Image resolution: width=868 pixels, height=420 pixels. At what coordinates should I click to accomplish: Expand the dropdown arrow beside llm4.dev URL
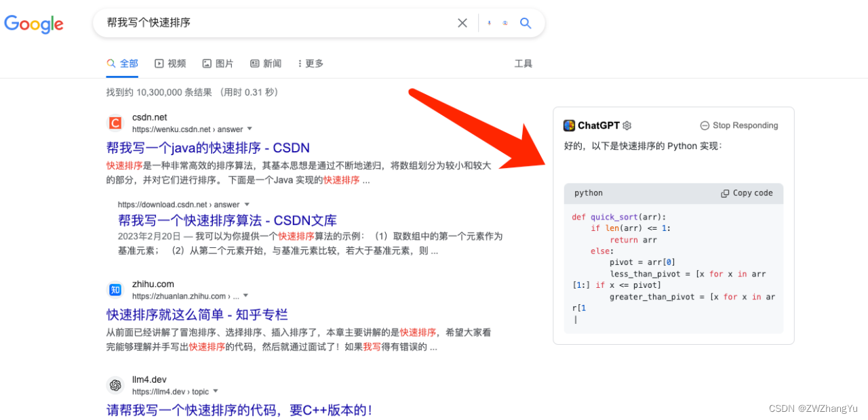point(216,392)
